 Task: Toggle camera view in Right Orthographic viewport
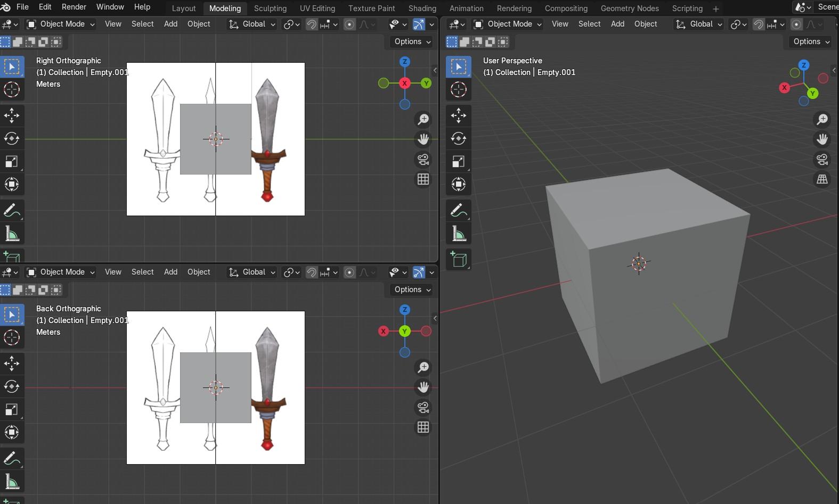click(423, 159)
